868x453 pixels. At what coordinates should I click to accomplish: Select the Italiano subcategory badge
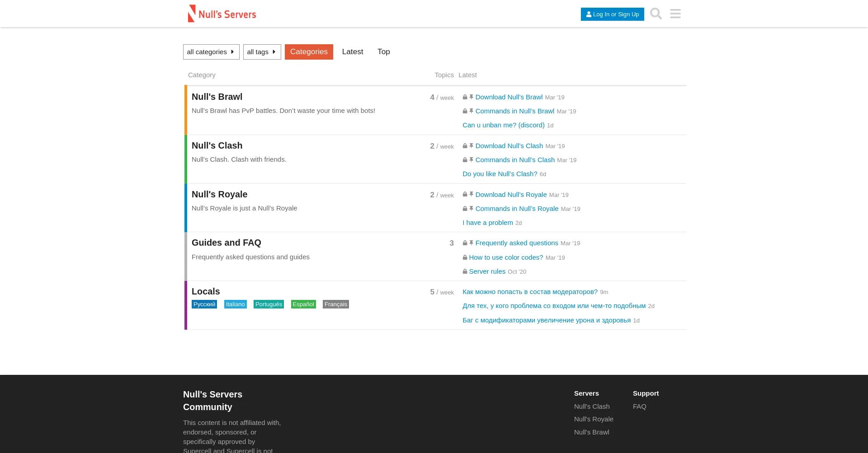pos(236,304)
